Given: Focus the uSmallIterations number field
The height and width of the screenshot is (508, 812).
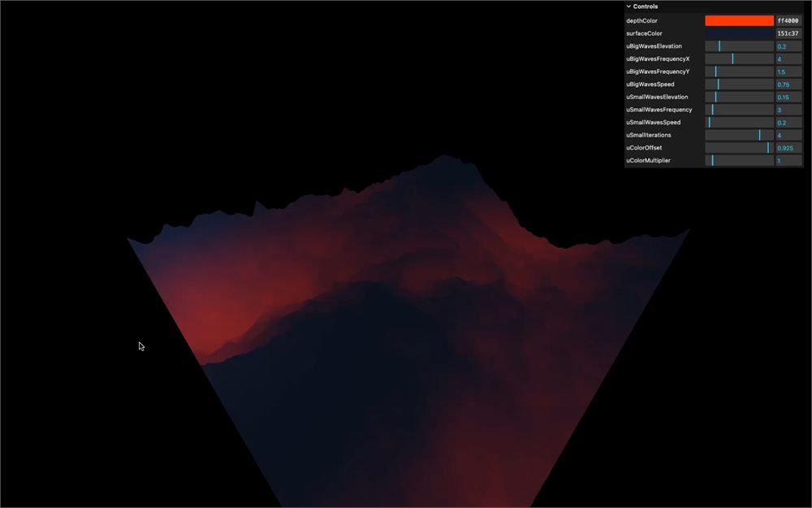Looking at the screenshot, I should pyautogui.click(x=788, y=135).
